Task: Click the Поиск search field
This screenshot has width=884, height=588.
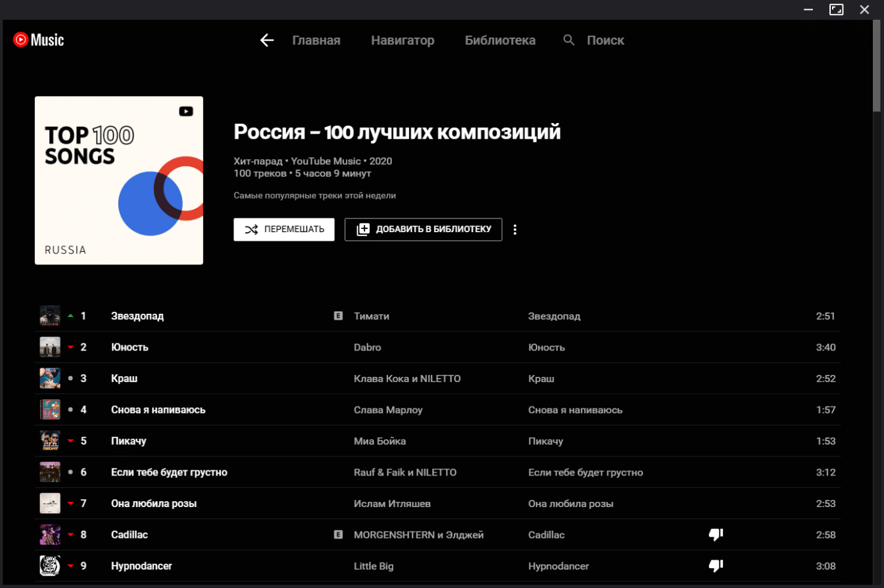Action: tap(605, 41)
